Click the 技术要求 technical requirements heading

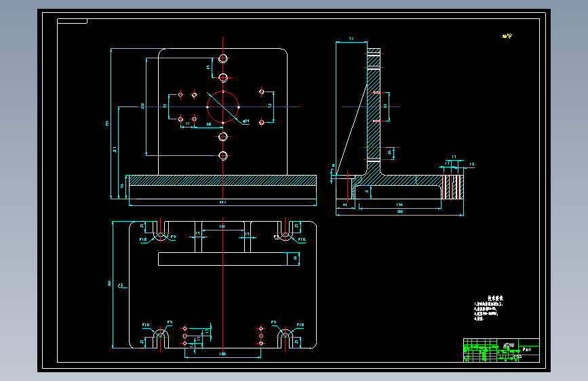click(495, 298)
